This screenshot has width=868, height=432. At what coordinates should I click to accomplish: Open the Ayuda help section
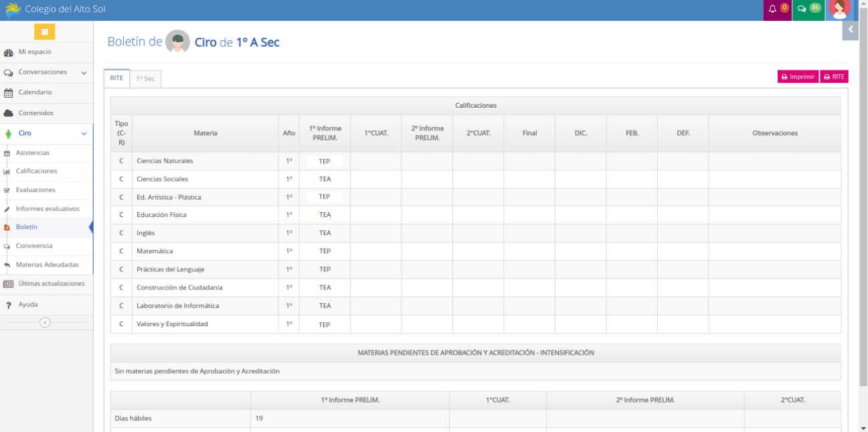tap(28, 305)
